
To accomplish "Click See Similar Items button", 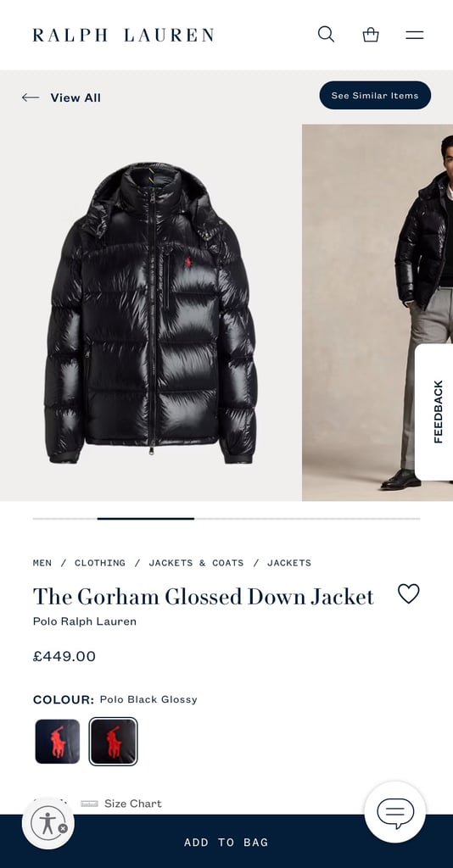I will tap(375, 95).
